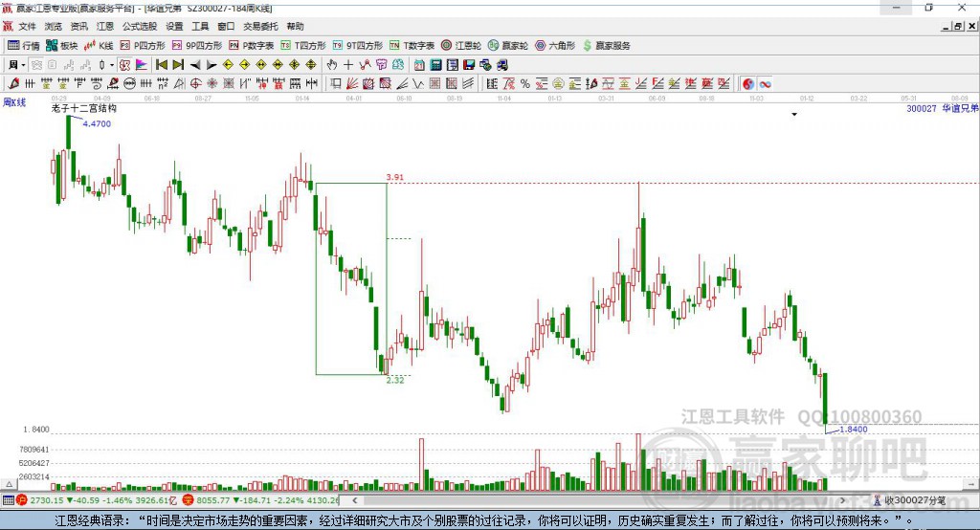The width and height of the screenshot is (980, 530).
Task: Open the 板块 sector view
Action: (x=62, y=46)
